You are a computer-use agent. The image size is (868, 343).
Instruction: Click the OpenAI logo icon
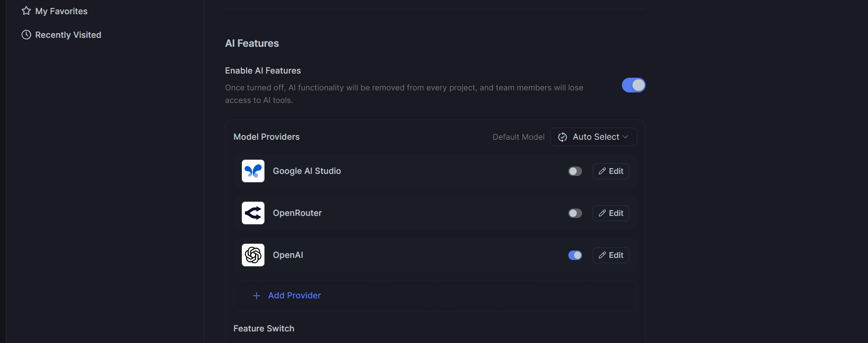253,255
